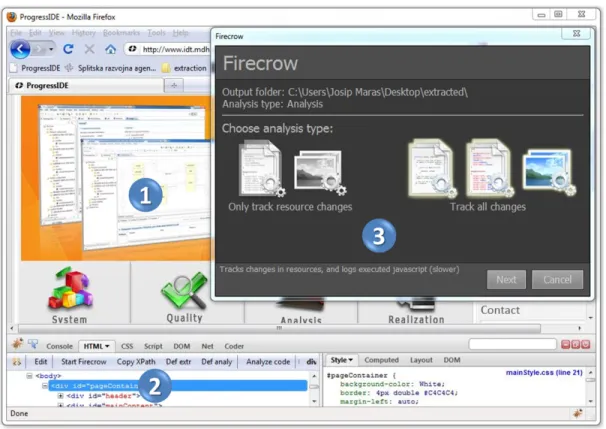Select the body tag in HTML tree
The image size is (606, 429).
[48, 376]
